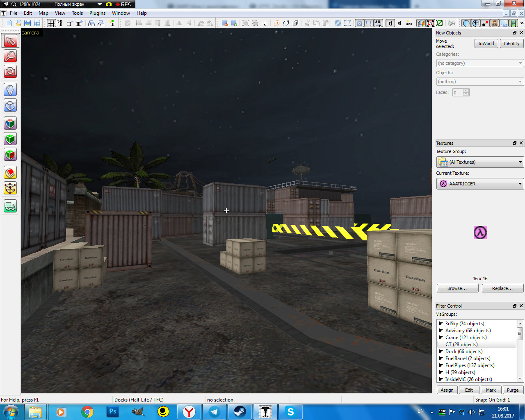The image size is (525, 420).
Task: Use the Apply Current Texture tool
Action: pos(10,139)
